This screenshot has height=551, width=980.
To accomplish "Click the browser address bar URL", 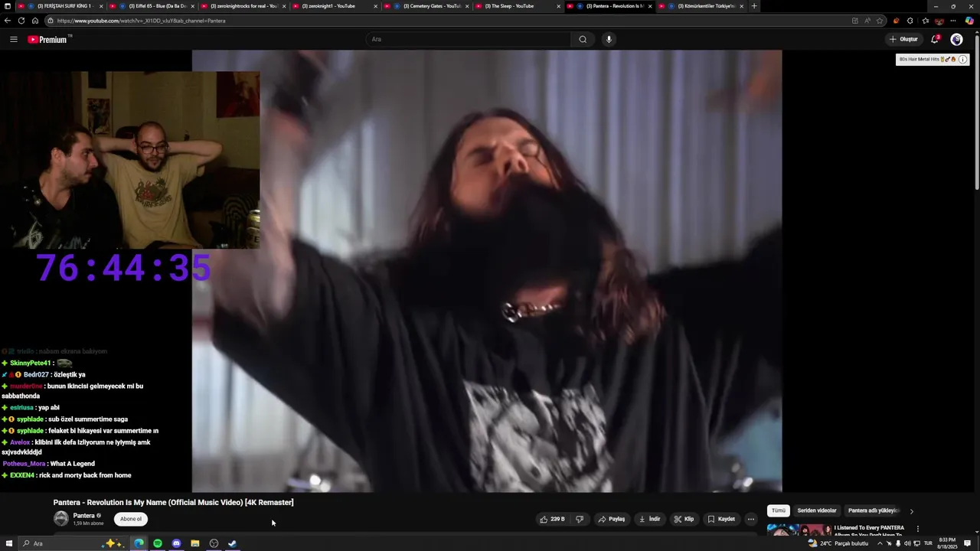I will point(142,21).
